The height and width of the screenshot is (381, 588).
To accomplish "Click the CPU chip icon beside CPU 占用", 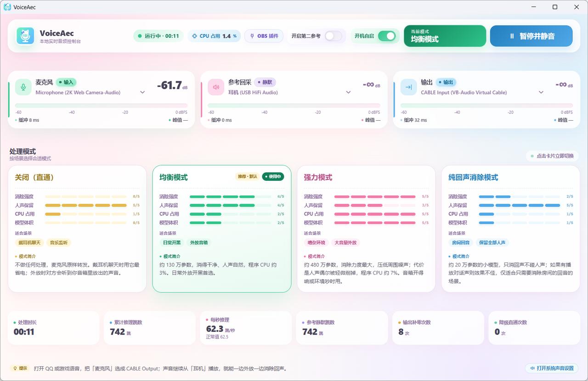I will (194, 36).
